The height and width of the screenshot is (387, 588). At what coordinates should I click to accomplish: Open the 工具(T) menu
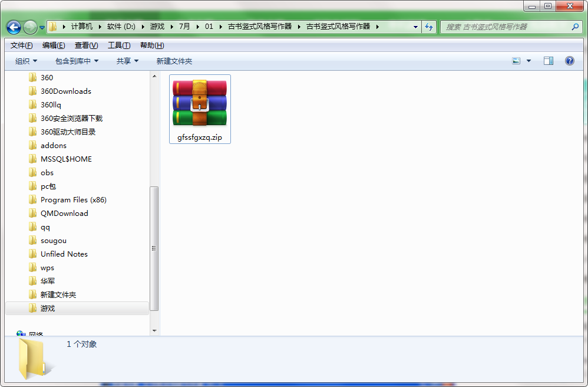119,45
